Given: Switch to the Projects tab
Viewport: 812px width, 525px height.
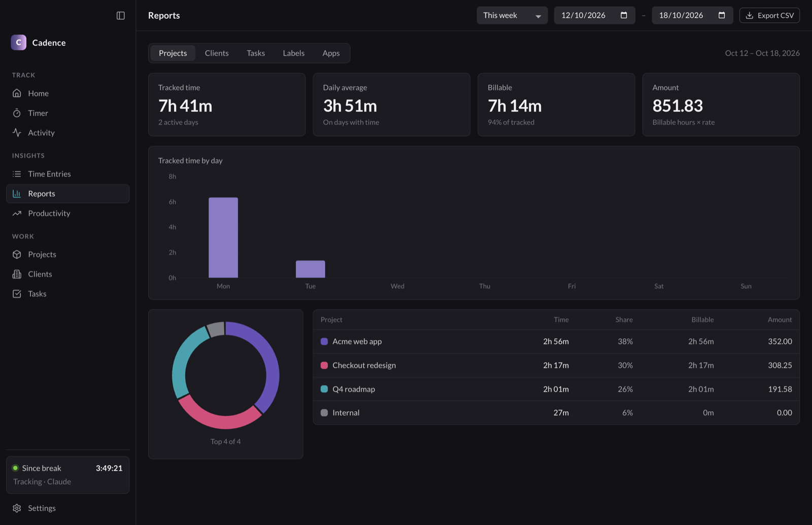Looking at the screenshot, I should point(173,53).
